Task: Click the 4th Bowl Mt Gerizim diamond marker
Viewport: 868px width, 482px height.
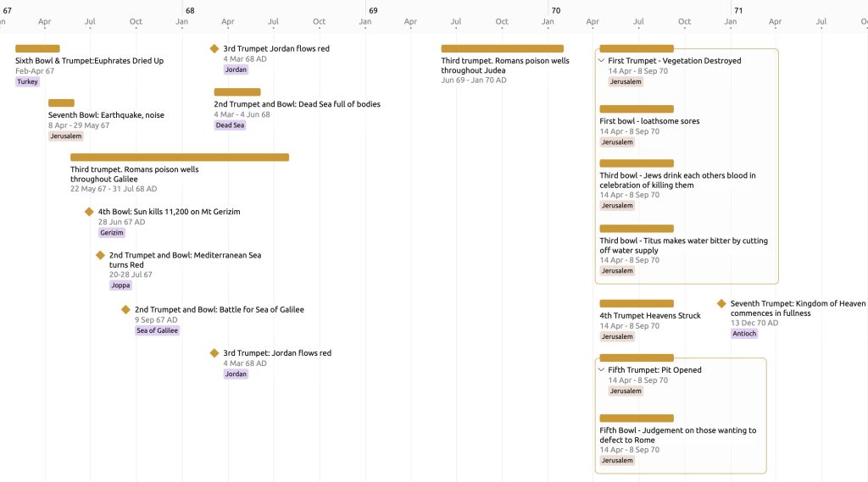Action: (x=89, y=212)
